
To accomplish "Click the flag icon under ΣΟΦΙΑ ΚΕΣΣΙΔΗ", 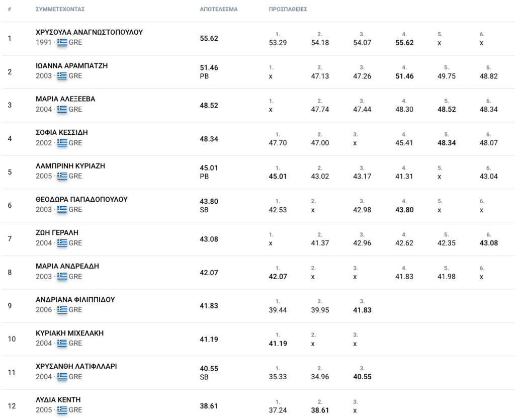I will tap(62, 143).
